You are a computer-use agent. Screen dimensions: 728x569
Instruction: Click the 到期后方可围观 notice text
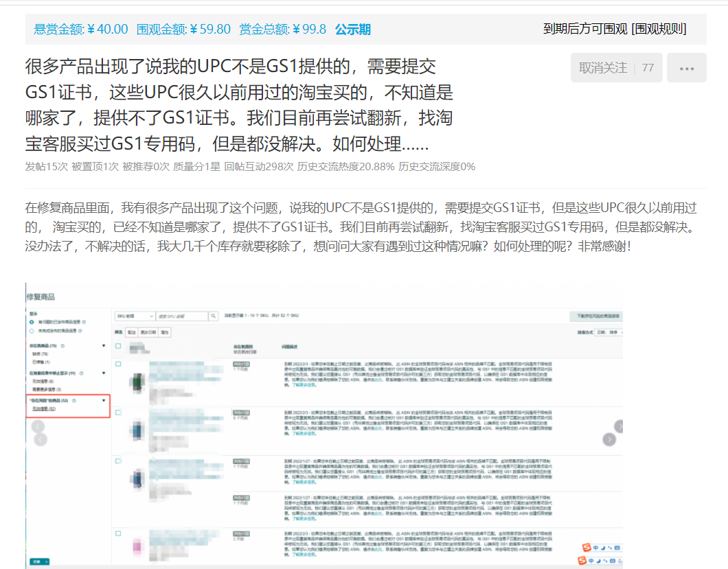pos(585,29)
